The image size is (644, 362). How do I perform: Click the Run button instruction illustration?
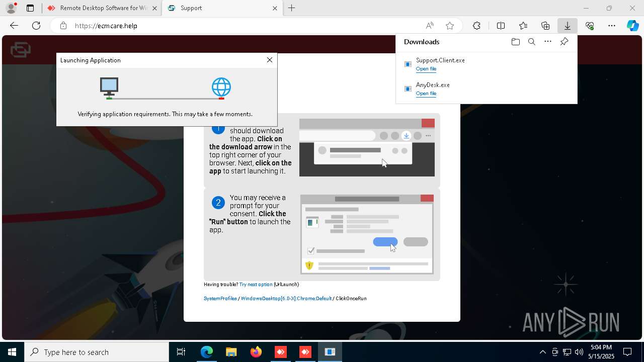tap(367, 234)
